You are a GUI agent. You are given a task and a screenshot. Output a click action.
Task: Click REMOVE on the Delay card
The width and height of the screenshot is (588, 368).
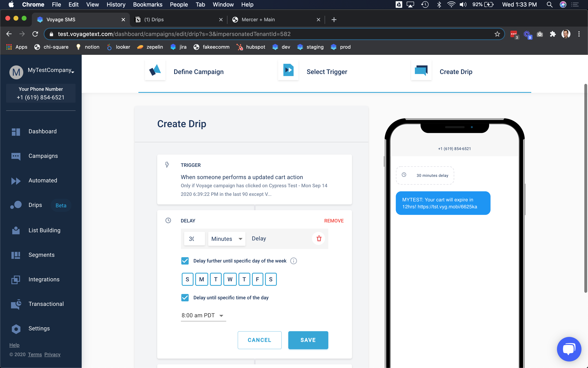pos(334,221)
